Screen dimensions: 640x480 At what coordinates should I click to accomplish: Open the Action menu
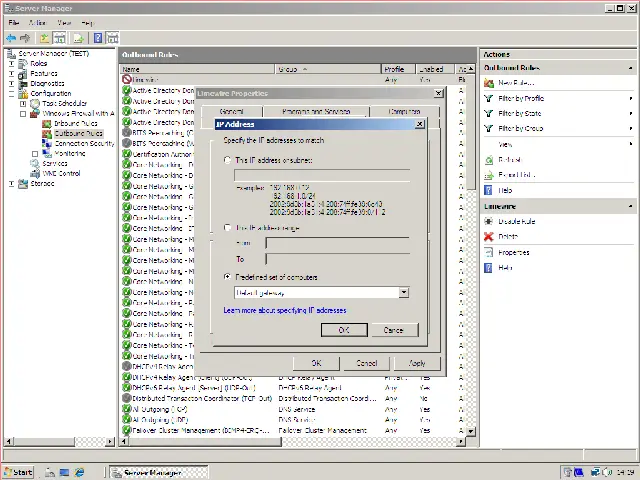click(37, 22)
